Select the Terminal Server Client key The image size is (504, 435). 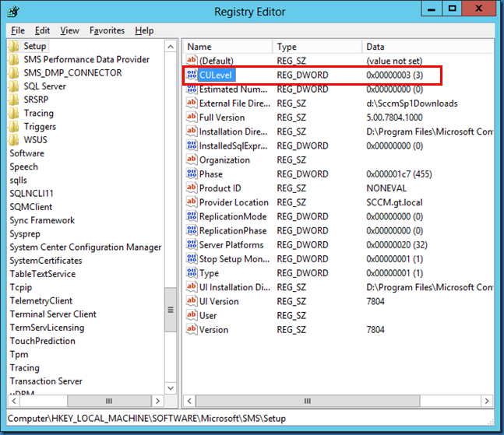click(x=53, y=314)
